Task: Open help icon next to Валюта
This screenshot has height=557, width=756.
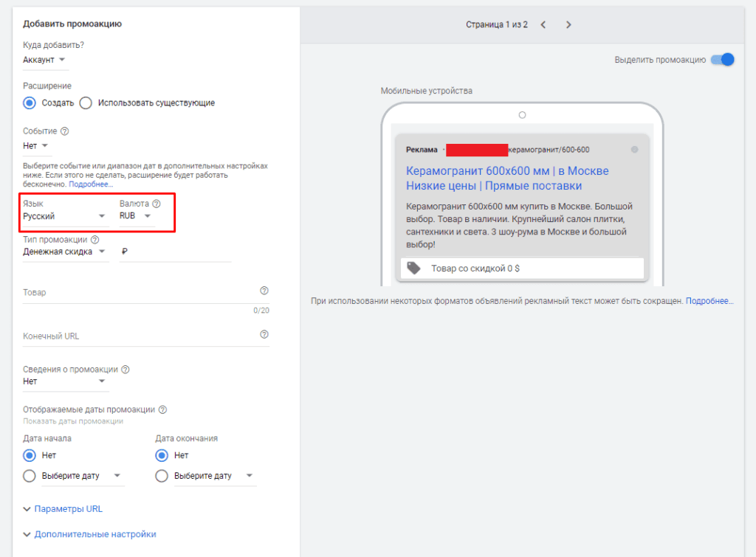Action: [157, 204]
